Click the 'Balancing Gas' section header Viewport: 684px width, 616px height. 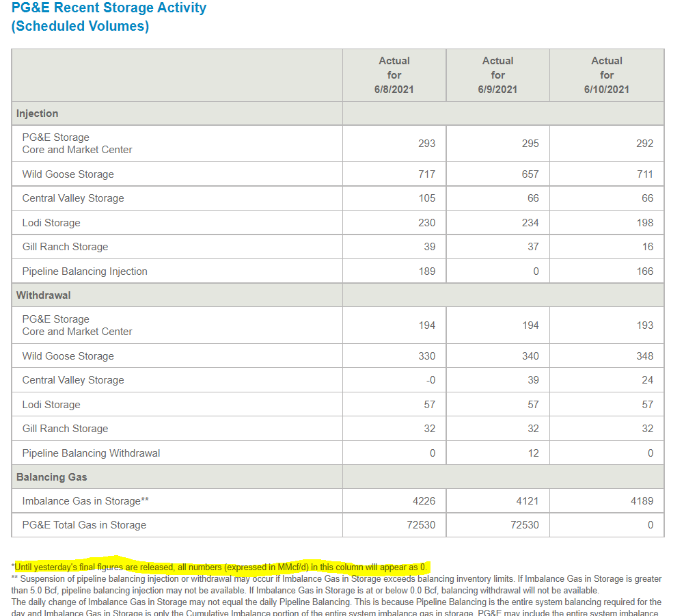tap(51, 477)
